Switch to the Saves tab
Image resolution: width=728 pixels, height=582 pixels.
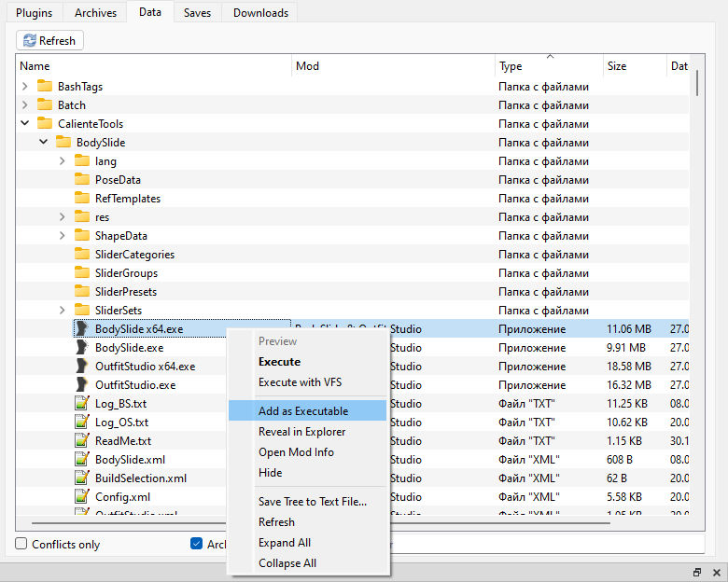tap(197, 13)
